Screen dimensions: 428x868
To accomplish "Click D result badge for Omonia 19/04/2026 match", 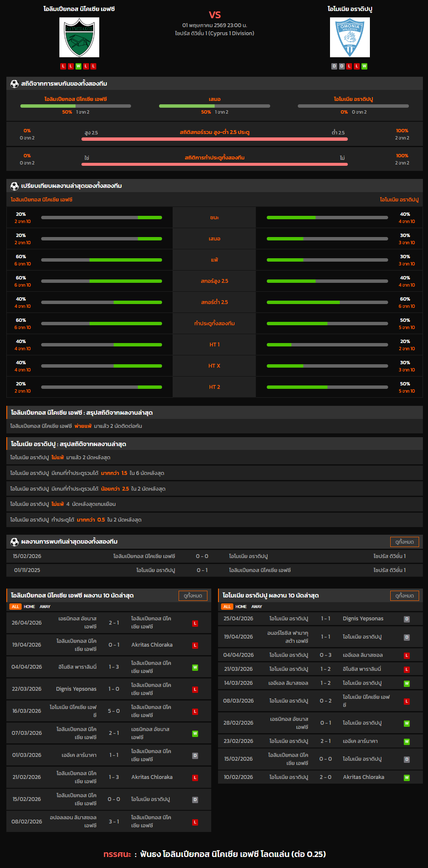I will (x=407, y=637).
